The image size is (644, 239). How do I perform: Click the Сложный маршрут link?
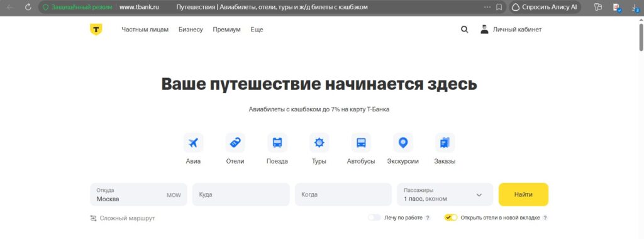[x=127, y=218]
